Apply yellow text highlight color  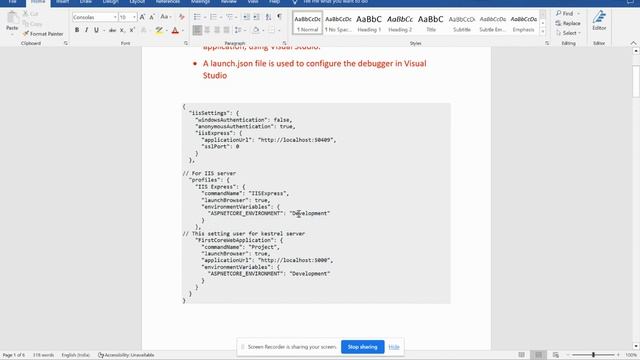(159, 30)
